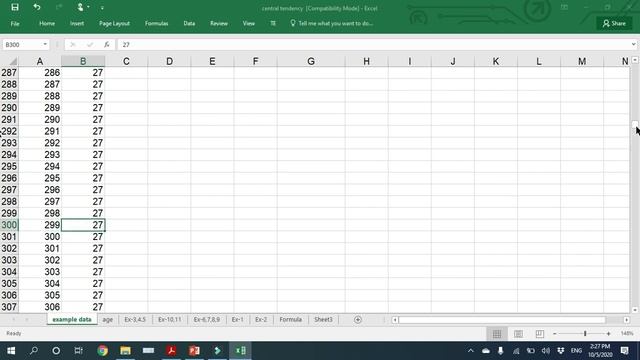
Task: Click the Name Box showing B300
Action: click(22, 44)
